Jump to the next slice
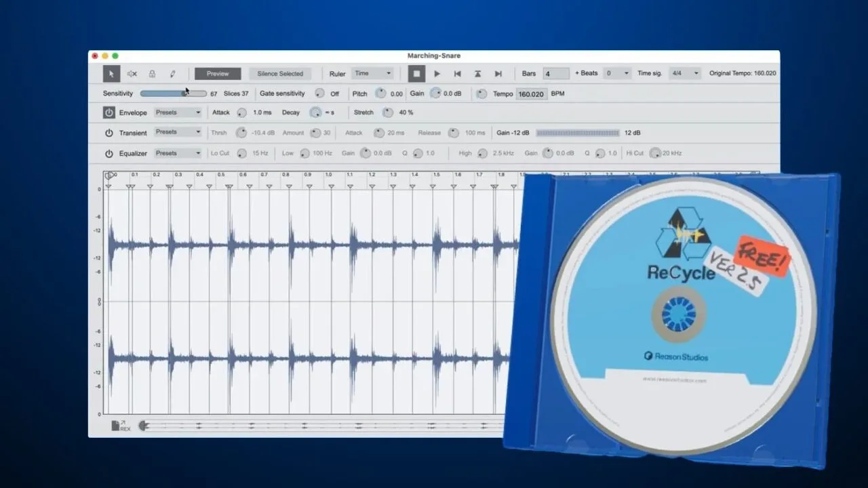Screen dimensions: 868x488 point(498,73)
